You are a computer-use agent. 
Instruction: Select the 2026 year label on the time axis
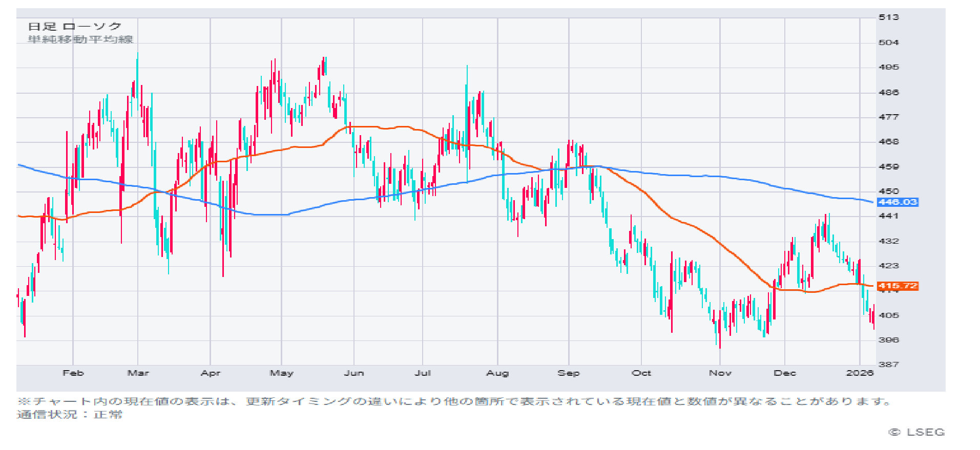click(860, 373)
